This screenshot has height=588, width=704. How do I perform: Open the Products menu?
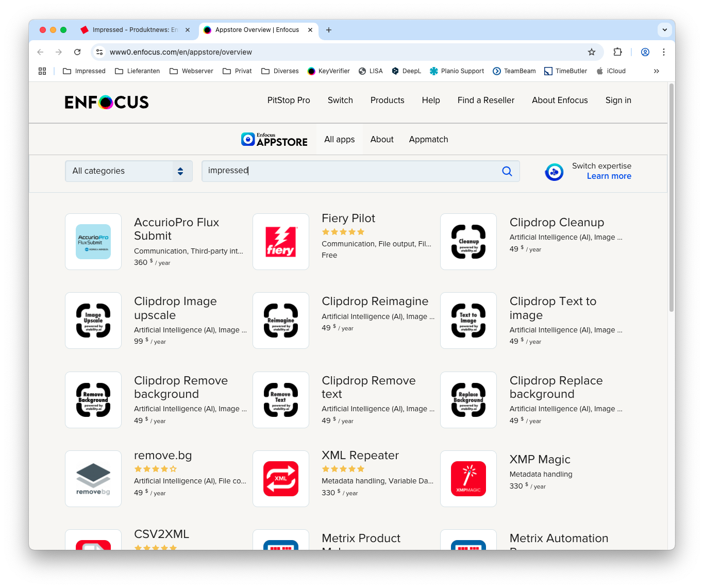click(387, 100)
